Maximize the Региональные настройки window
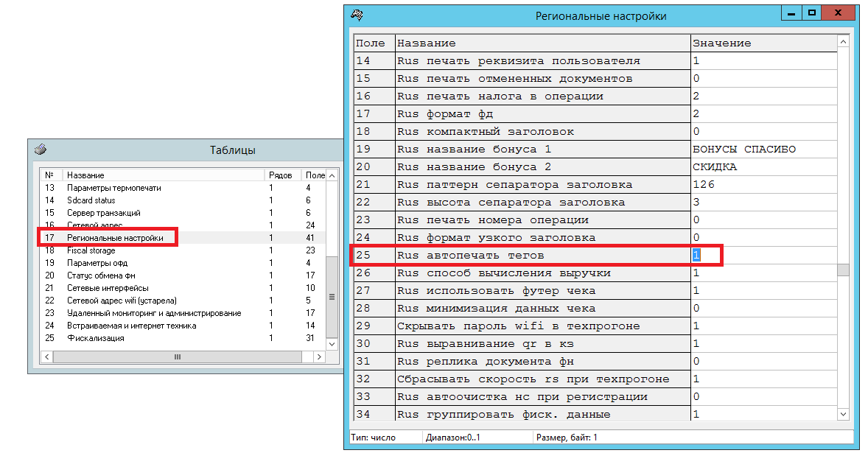This screenshot has width=868, height=453. [812, 13]
